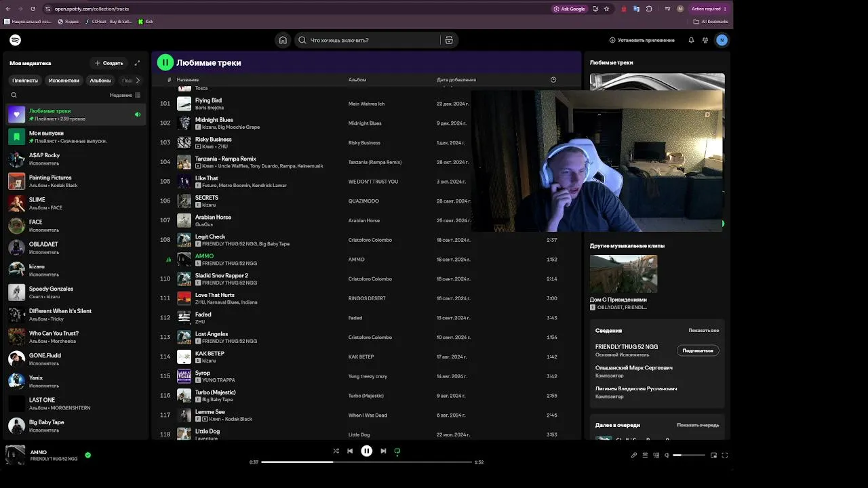Open the queue icon in the player bar
The height and width of the screenshot is (488, 868).
[645, 455]
